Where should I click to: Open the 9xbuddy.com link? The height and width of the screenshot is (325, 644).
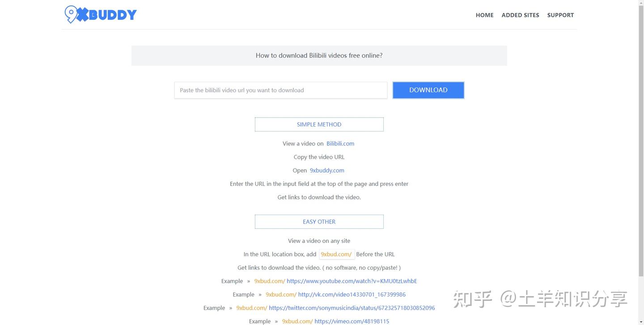pos(327,170)
